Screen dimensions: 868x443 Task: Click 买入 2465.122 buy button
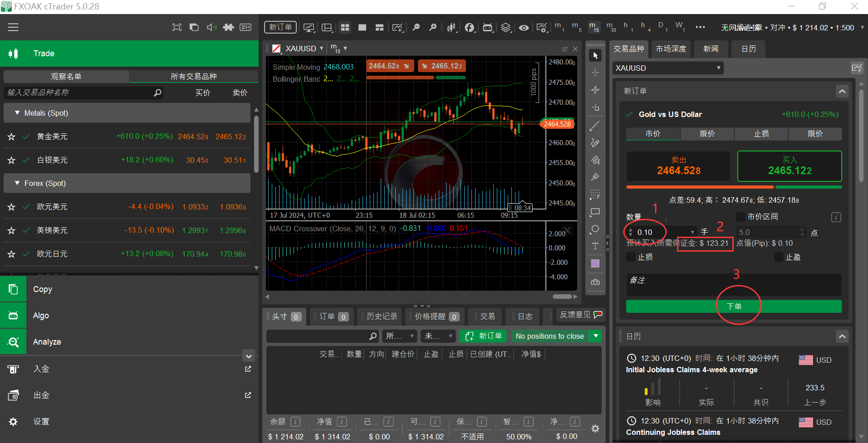[790, 166]
